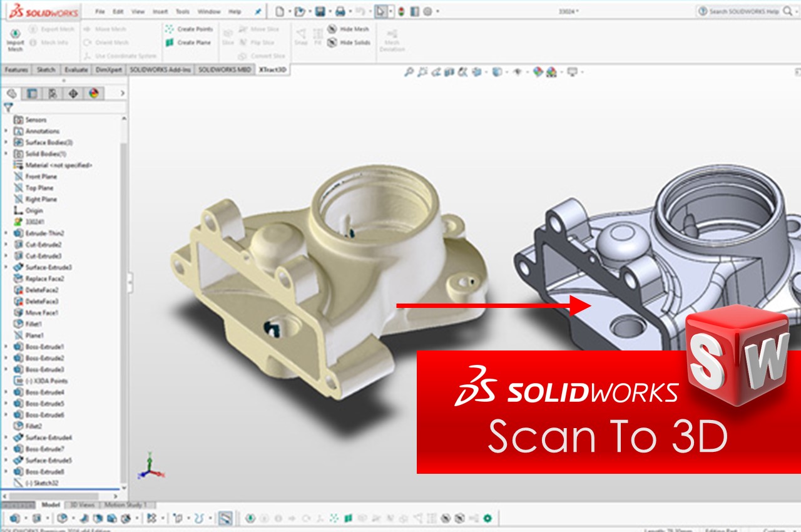Expand the Boss-Extrude1 feature
Viewport: 801px width, 532px height.
(x=5, y=346)
